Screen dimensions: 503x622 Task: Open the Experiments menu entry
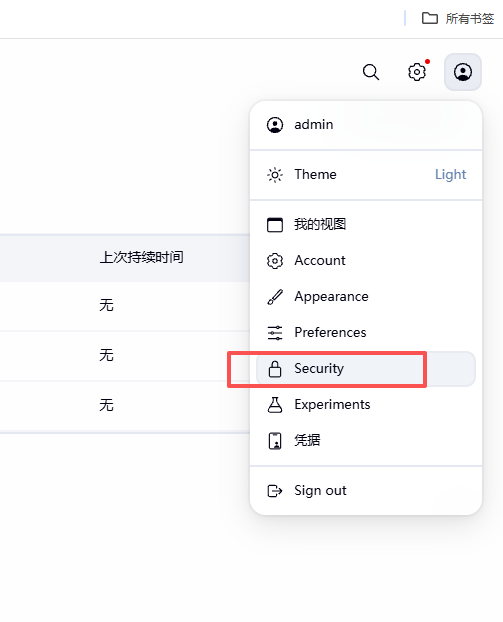pos(366,405)
